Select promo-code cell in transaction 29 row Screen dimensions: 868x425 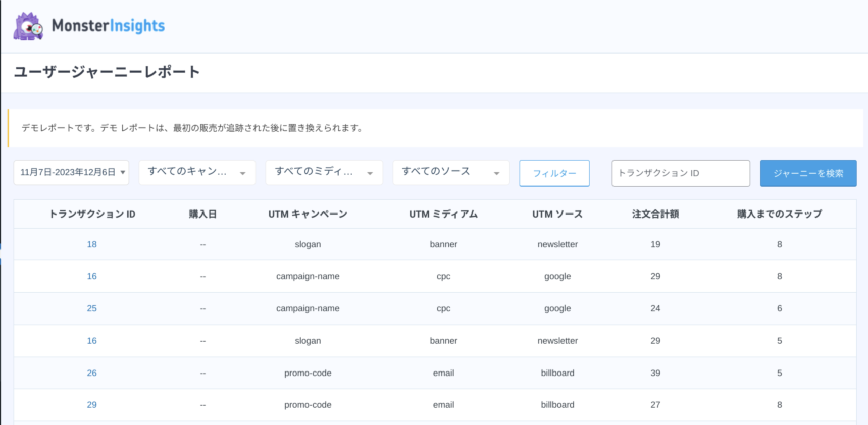coord(308,405)
